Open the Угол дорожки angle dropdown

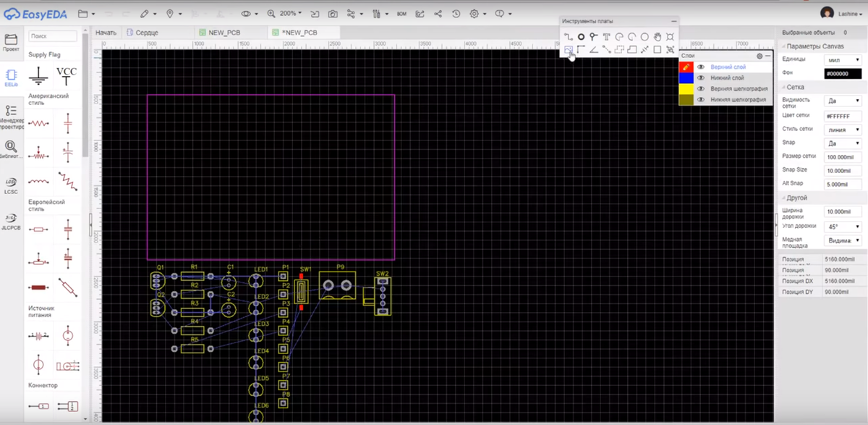coord(843,226)
